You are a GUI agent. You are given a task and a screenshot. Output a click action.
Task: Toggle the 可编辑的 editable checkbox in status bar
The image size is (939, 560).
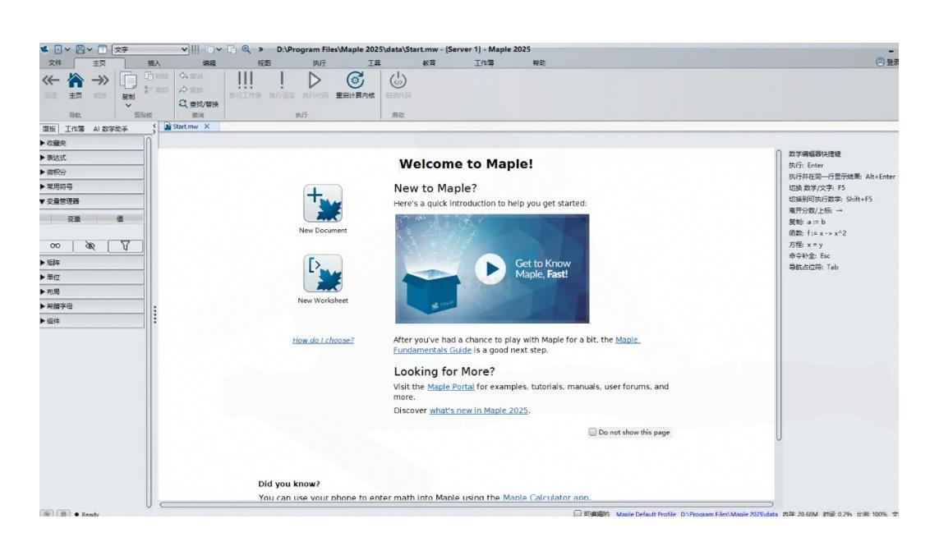[x=578, y=513]
